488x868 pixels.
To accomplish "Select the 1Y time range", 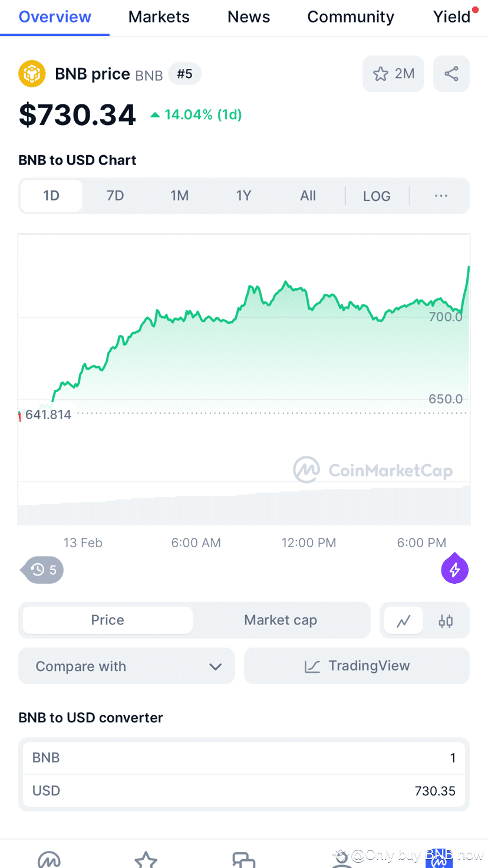I will 244,196.
